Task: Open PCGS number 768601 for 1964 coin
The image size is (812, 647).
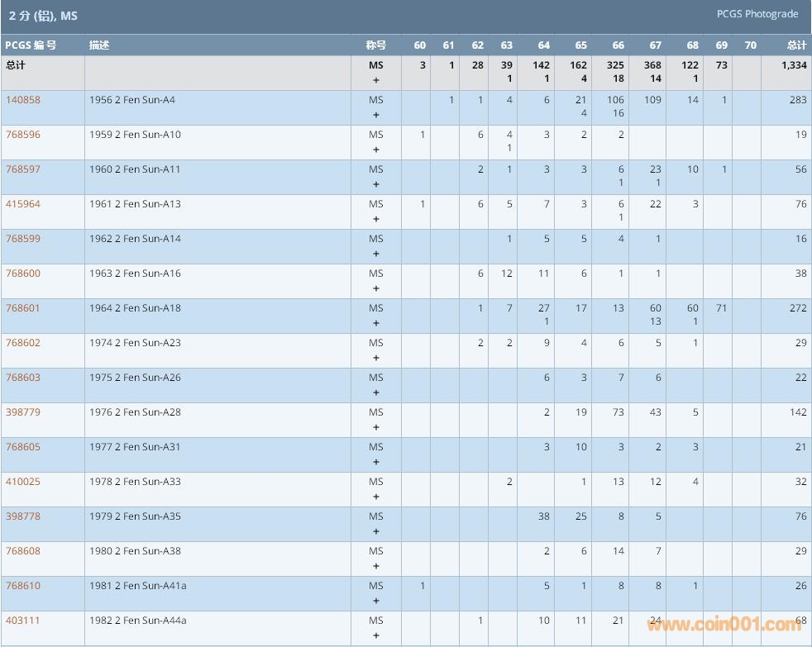Action: [x=23, y=308]
